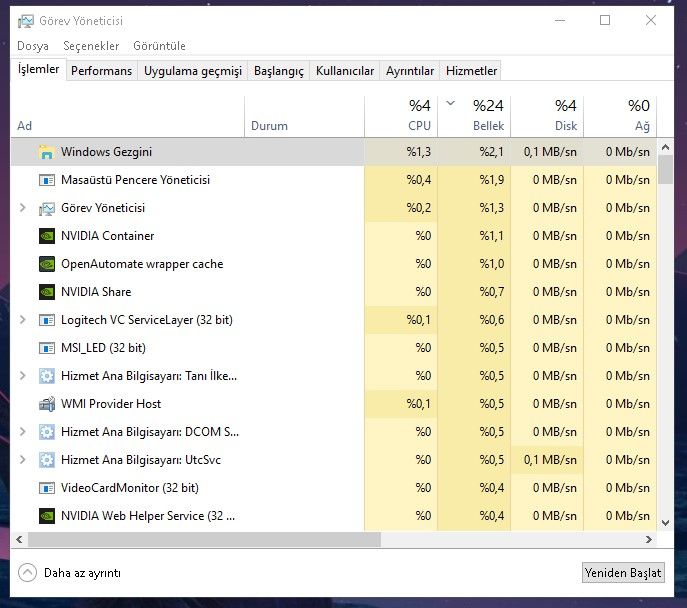The height and width of the screenshot is (608, 687).
Task: Click the Görev Yöneticisi title bar icon
Action: (25, 21)
